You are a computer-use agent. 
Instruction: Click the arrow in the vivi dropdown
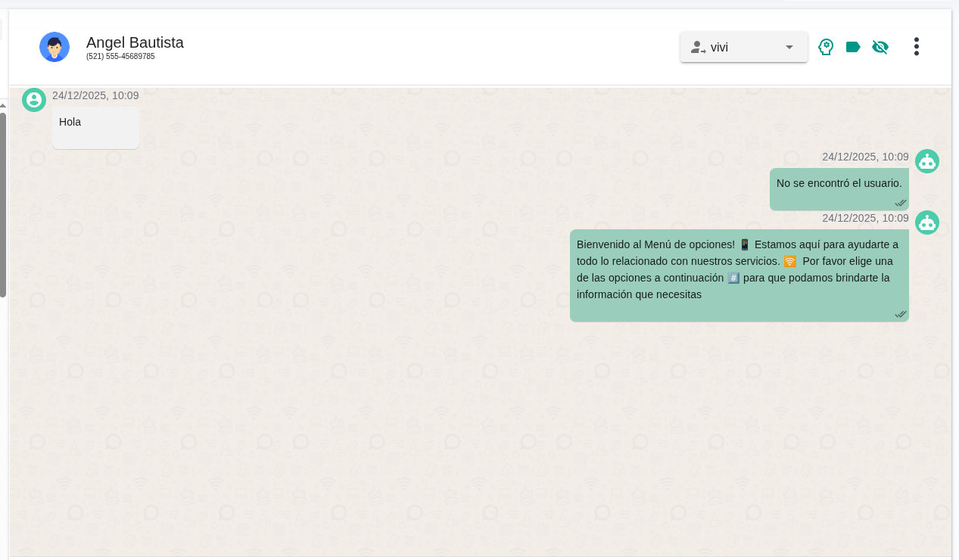coord(789,47)
